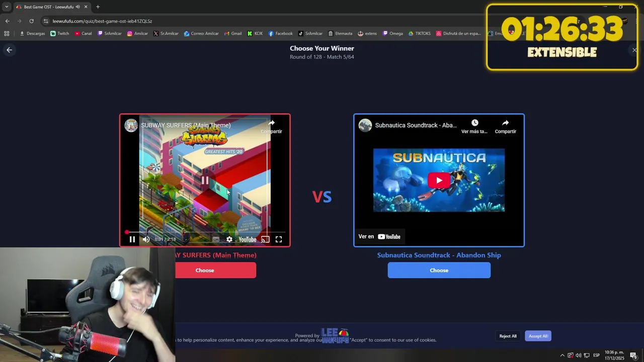Image resolution: width=644 pixels, height=362 pixels.
Task: Open the KCIK bookmark
Action: point(255,34)
